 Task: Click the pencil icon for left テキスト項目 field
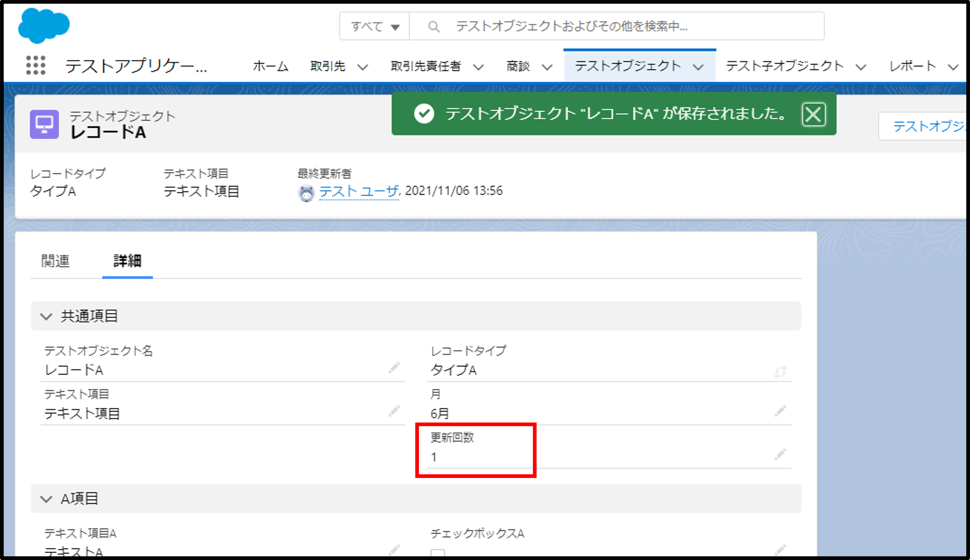click(394, 411)
